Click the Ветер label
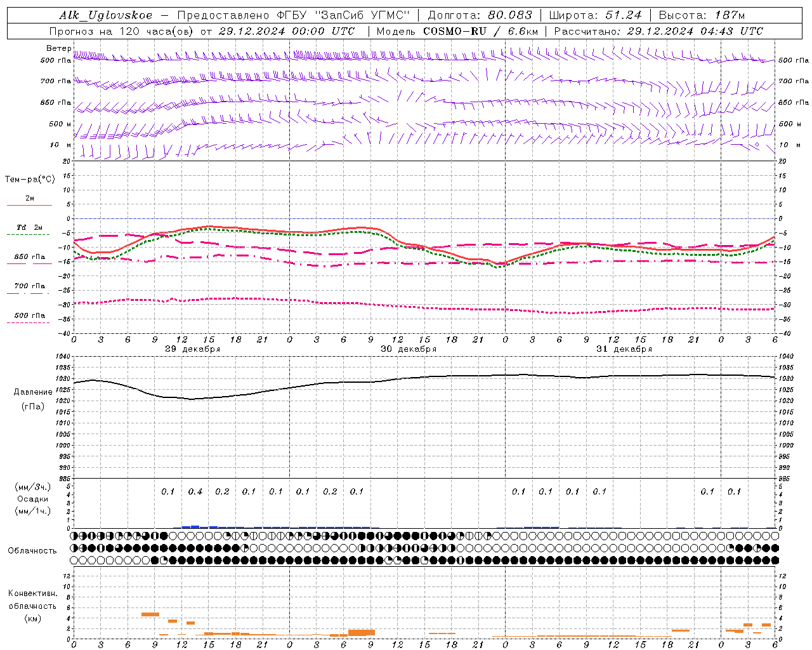This screenshot has height=650, width=812. [x=58, y=48]
